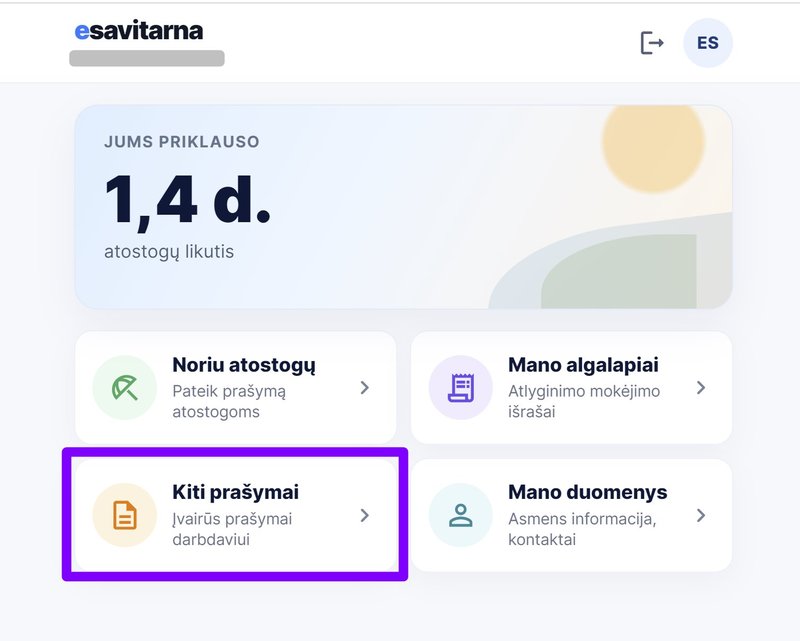Image resolution: width=800 pixels, height=641 pixels.
Task: Expand Kiti prašymai chevron arrow
Action: pyautogui.click(x=364, y=515)
